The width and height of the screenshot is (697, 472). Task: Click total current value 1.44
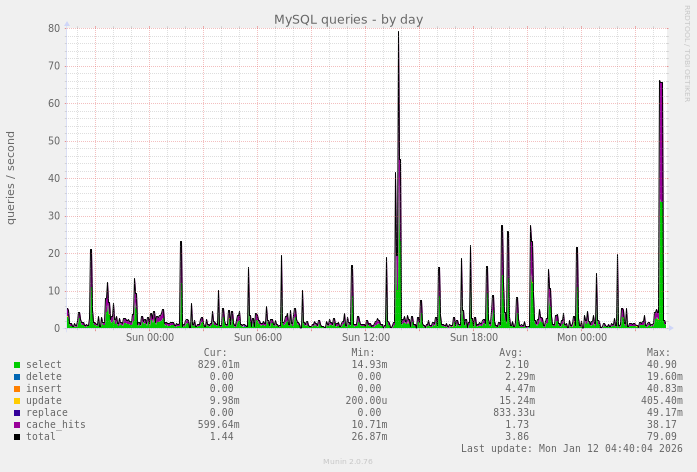221,436
